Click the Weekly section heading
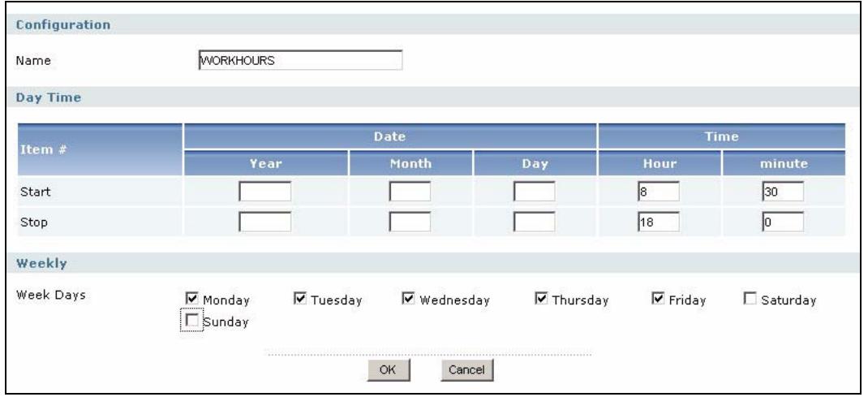The image size is (868, 397). pos(41,263)
